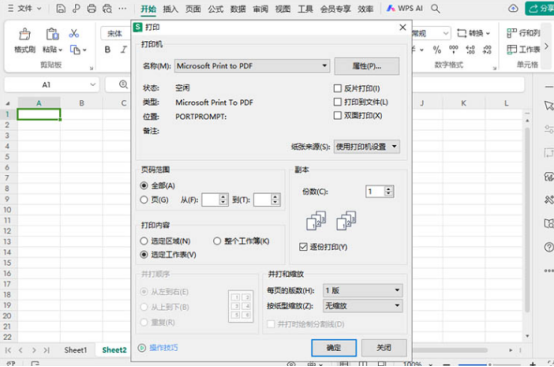This screenshot has height=367, width=554.
Task: Click the formula bar zoom lookup icon
Action: pos(123,84)
